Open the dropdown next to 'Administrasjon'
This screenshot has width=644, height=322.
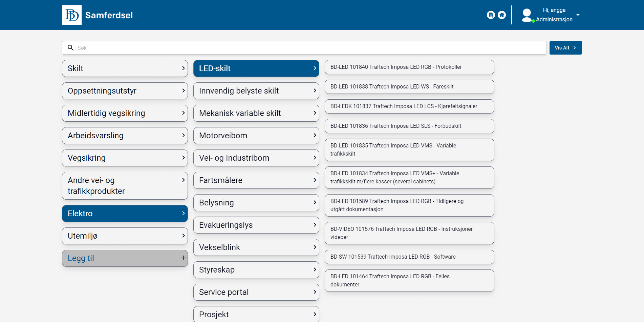tap(578, 15)
